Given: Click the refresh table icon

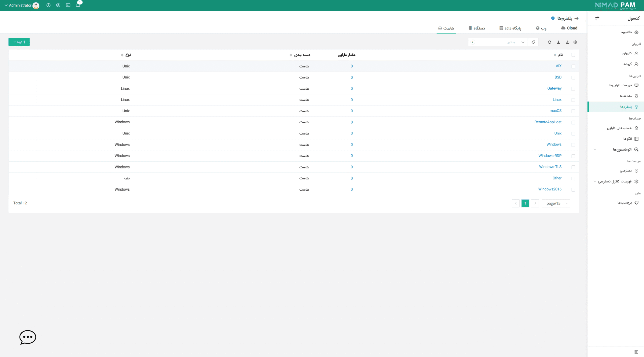Looking at the screenshot, I should (x=549, y=42).
